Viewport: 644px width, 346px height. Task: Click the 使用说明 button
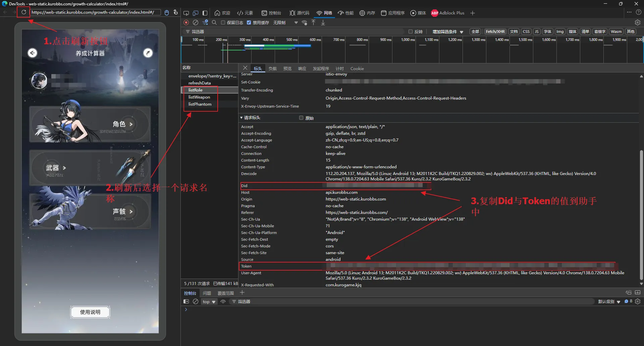click(x=90, y=312)
